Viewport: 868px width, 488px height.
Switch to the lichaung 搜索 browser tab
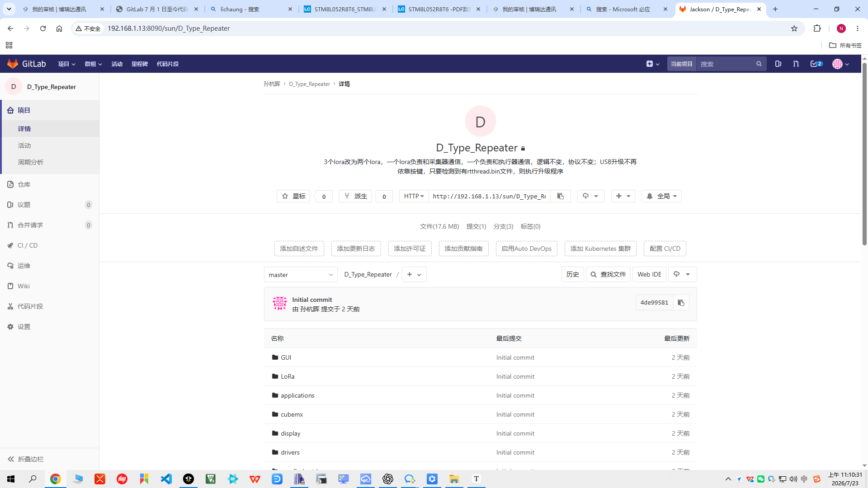coord(251,9)
